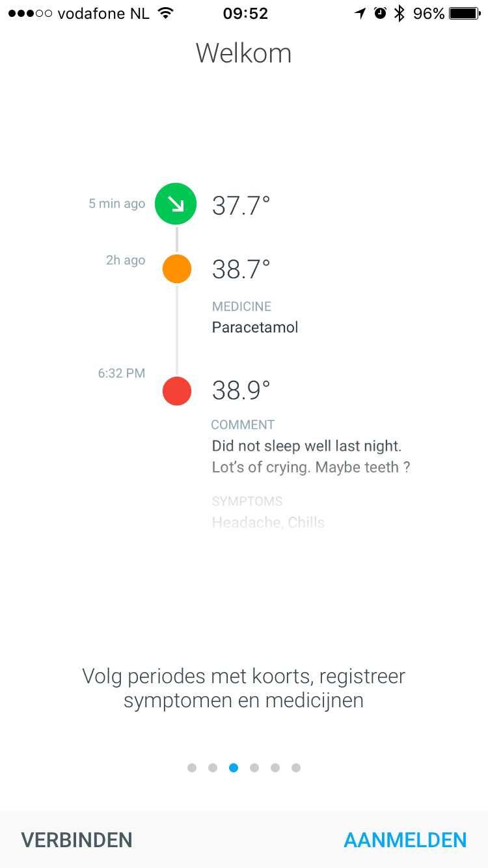
Task: Tap the location arrow status icon
Action: tap(360, 14)
